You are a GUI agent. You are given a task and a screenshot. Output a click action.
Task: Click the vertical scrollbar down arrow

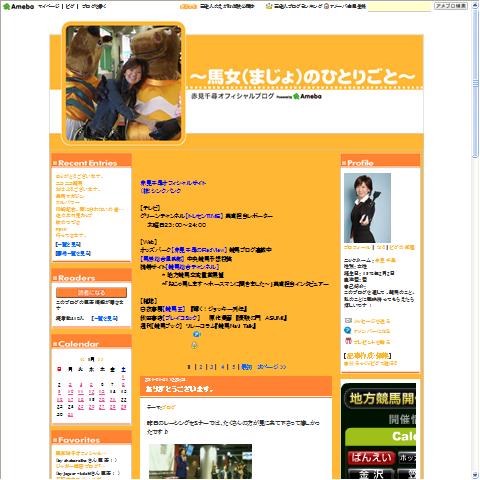tap(476, 475)
